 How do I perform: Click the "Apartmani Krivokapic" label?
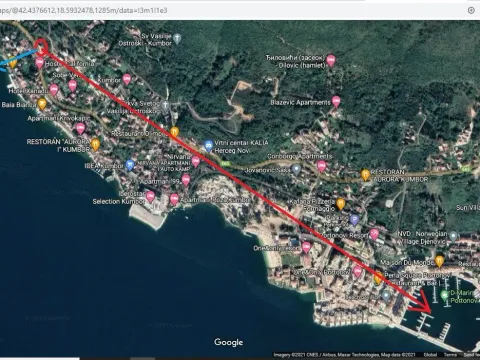(x=59, y=118)
